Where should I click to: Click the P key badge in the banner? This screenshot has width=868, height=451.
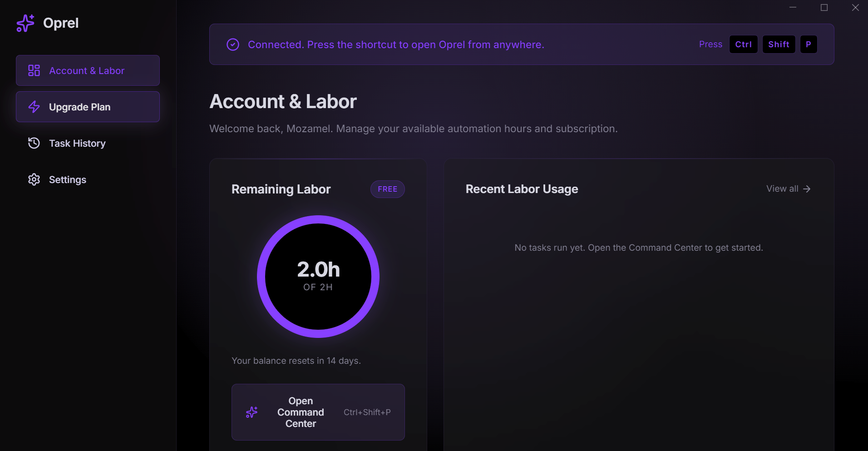tap(809, 44)
